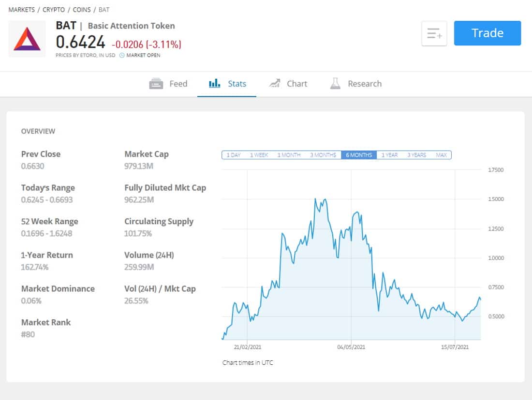This screenshot has width=532, height=400.
Task: Switch to the Feed tab
Action: (168, 84)
